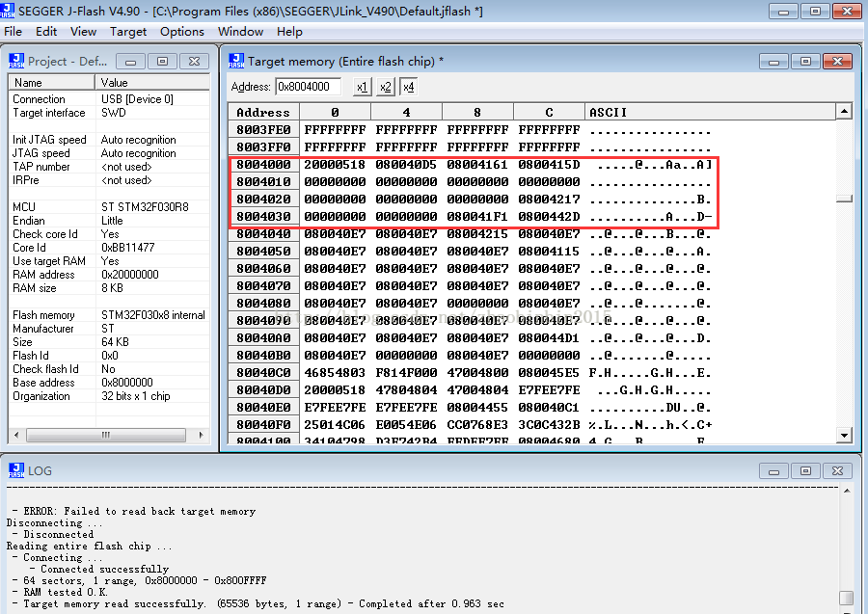Select the Core Id row

click(x=108, y=248)
